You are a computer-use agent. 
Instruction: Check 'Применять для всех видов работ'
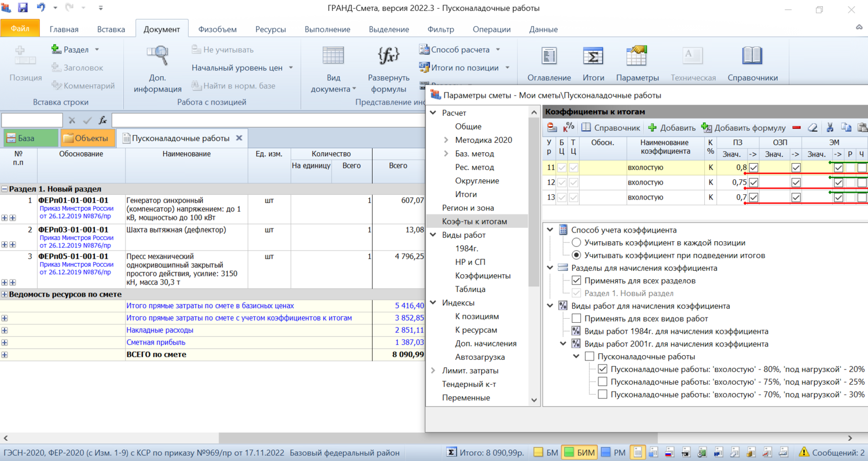[576, 319]
